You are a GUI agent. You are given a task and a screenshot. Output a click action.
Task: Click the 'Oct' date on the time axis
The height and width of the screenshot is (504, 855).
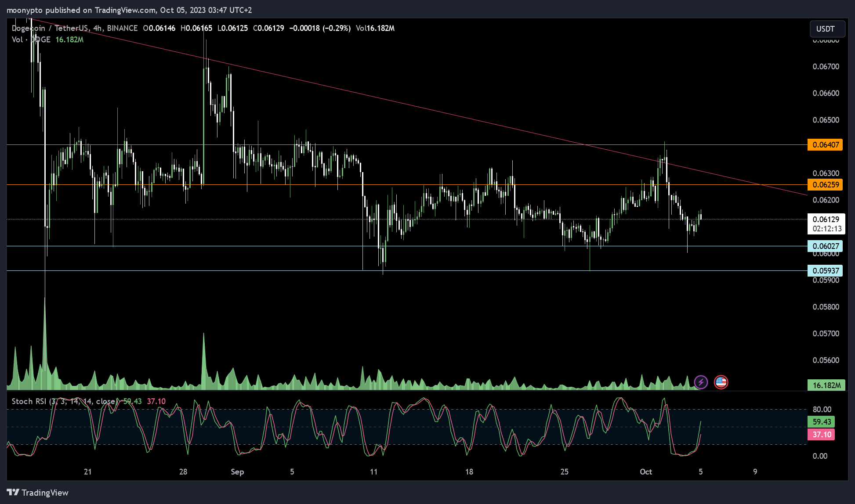click(646, 472)
